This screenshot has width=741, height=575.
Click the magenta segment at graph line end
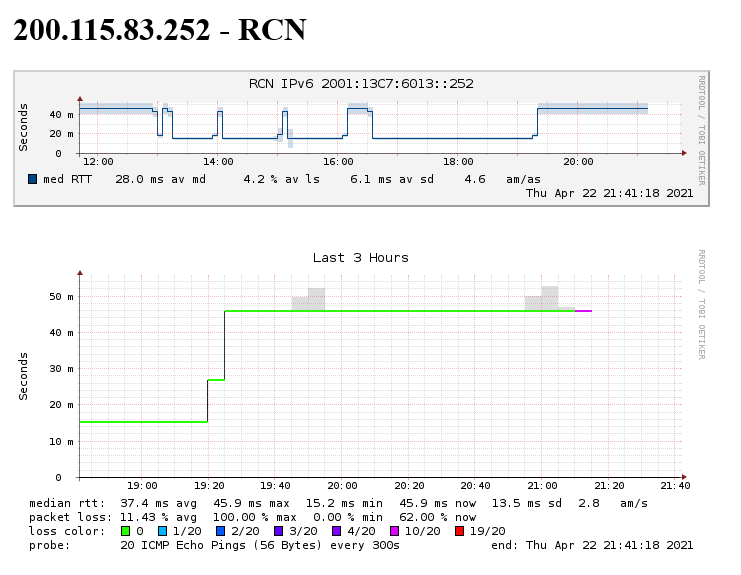583,311
